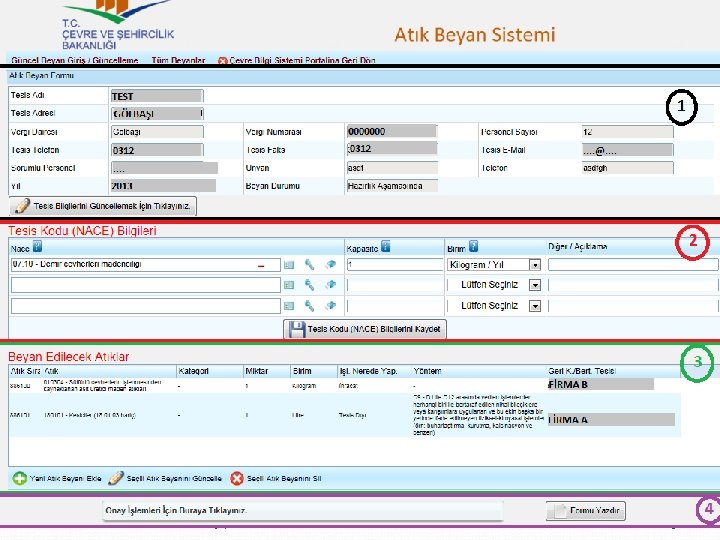Click Yöntem column header
720x540 pixels.
(x=427, y=371)
